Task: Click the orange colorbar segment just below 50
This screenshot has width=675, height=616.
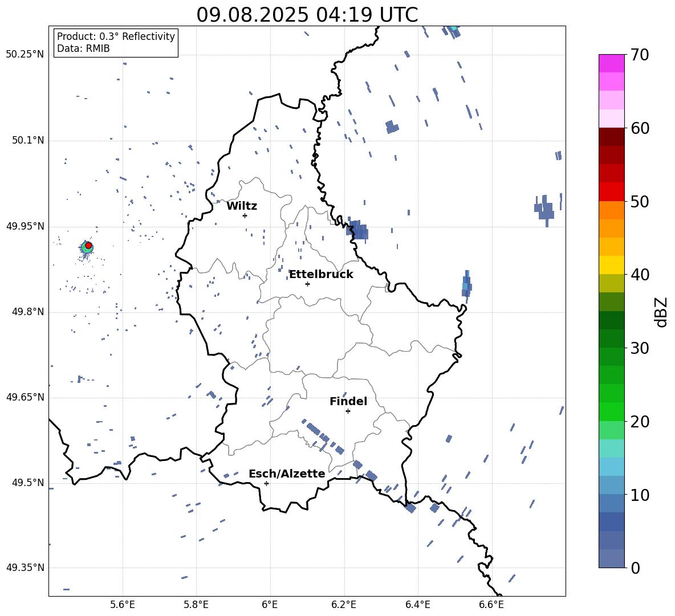Action: [x=611, y=210]
